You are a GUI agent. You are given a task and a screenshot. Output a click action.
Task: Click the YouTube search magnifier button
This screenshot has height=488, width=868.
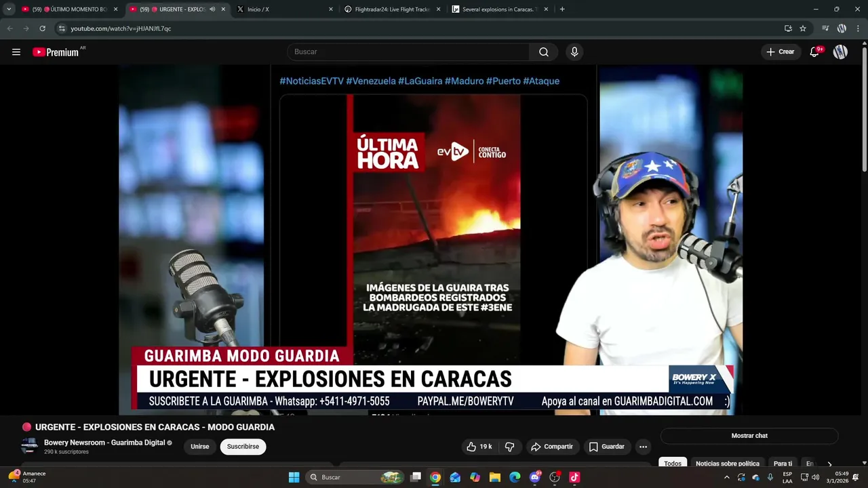coord(544,52)
